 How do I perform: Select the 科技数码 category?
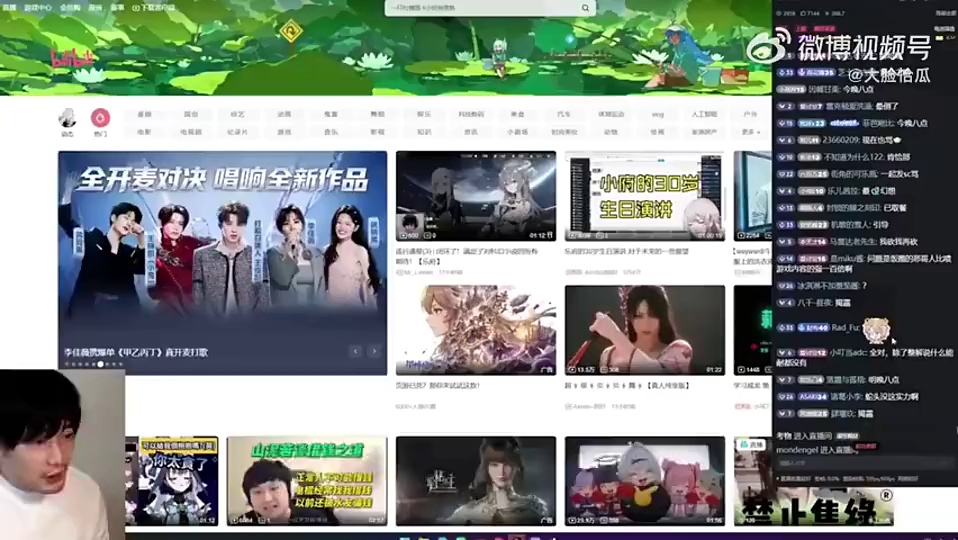click(x=471, y=114)
